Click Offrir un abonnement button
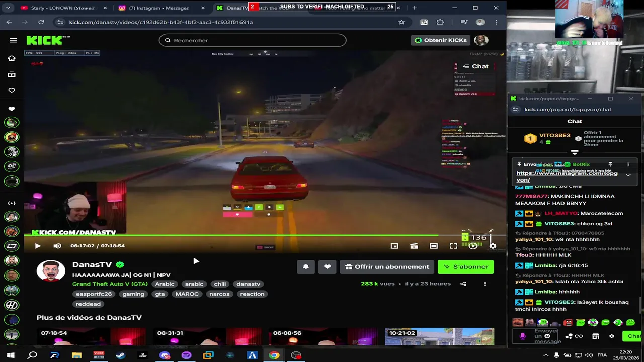 (x=387, y=267)
